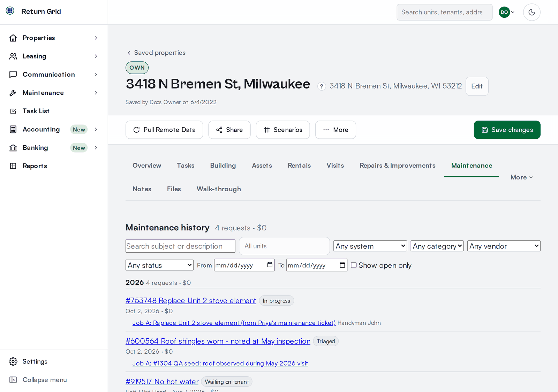Open calendar picker on From date field
This screenshot has height=392, width=558.
click(270, 265)
